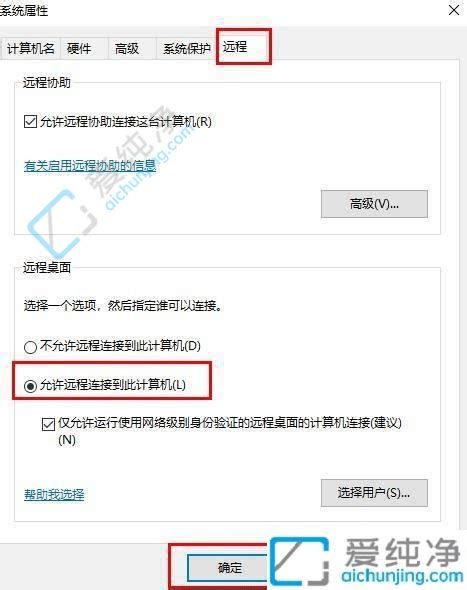This screenshot has width=467, height=590.
Task: Click the 系统属性 title bar text
Action: (24, 10)
